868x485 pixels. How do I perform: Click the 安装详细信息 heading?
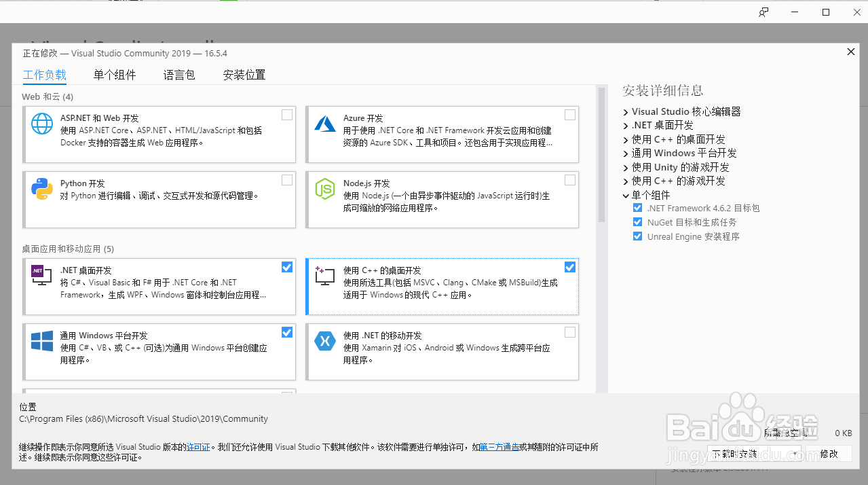(x=662, y=90)
